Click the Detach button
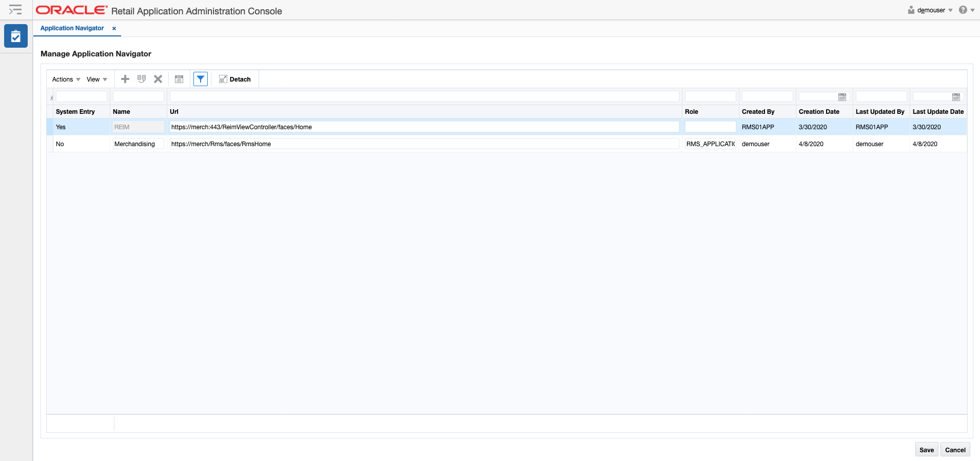This screenshot has height=461, width=980. pyautogui.click(x=235, y=79)
